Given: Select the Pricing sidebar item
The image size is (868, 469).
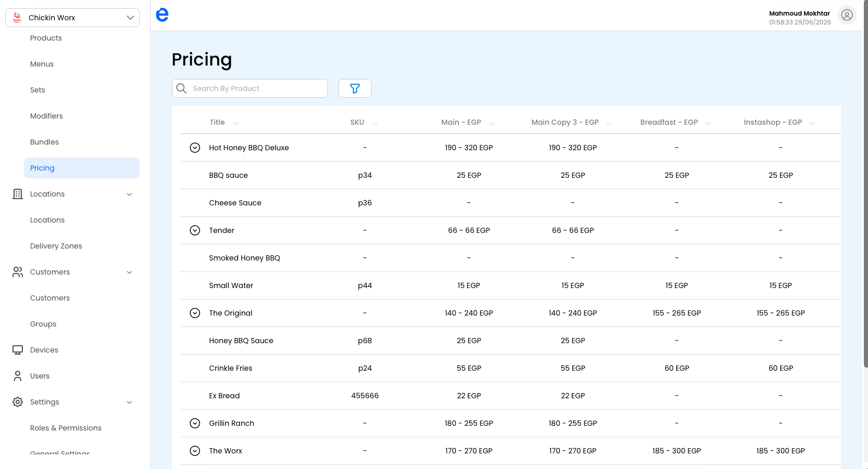Looking at the screenshot, I should [82, 168].
